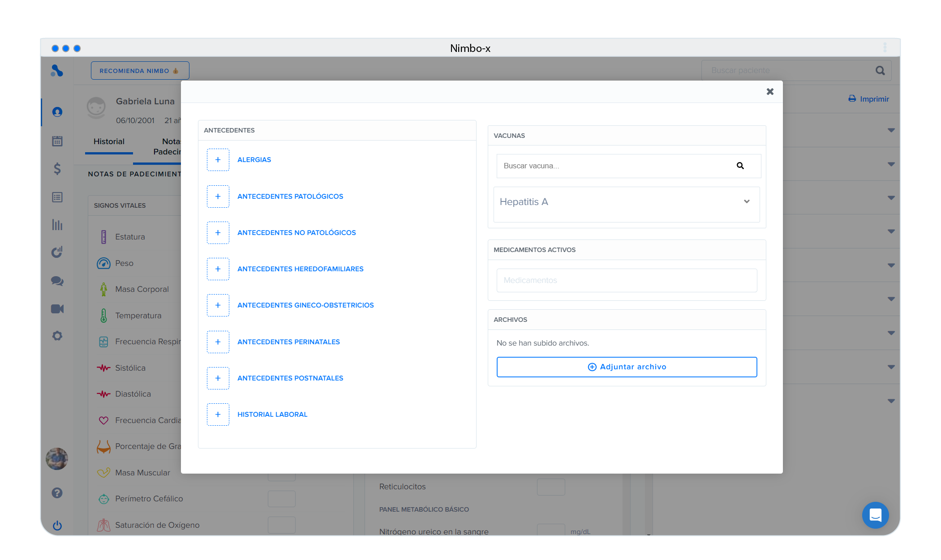Focus the Medicamentos input field
Viewport: 941px width, 560px height.
coord(627,280)
